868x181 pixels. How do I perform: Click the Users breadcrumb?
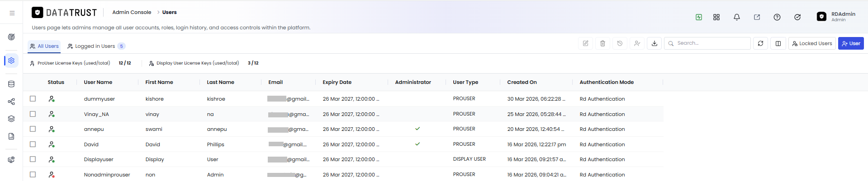170,12
